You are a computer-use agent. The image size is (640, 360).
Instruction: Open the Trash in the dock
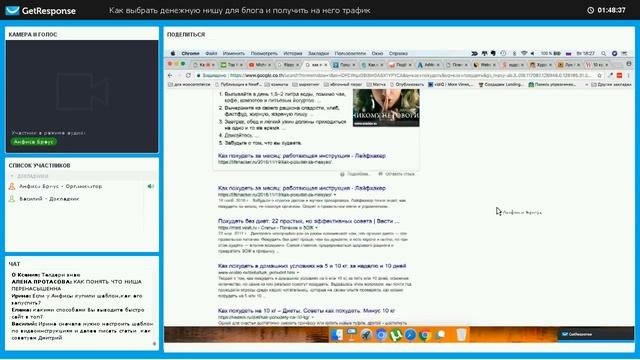(461, 335)
